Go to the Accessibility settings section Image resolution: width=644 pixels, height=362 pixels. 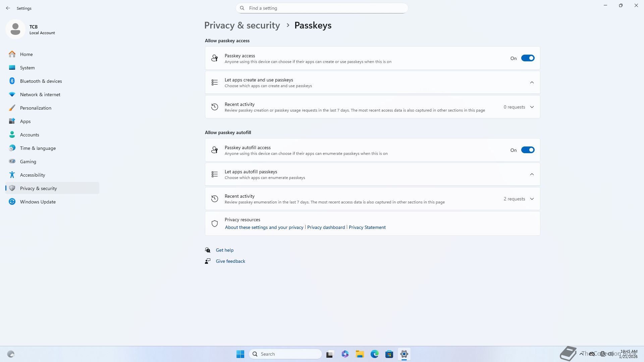[x=32, y=175]
